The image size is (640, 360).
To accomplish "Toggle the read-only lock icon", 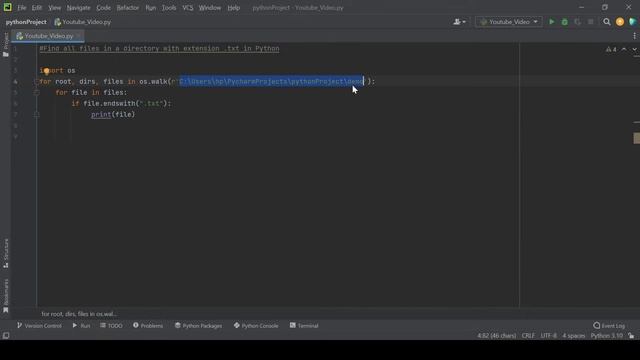I will point(631,336).
